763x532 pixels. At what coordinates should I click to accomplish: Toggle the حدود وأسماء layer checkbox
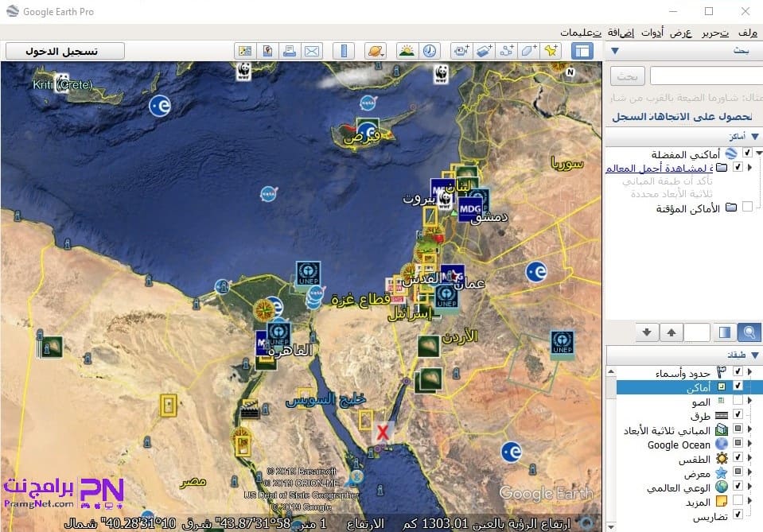point(738,371)
